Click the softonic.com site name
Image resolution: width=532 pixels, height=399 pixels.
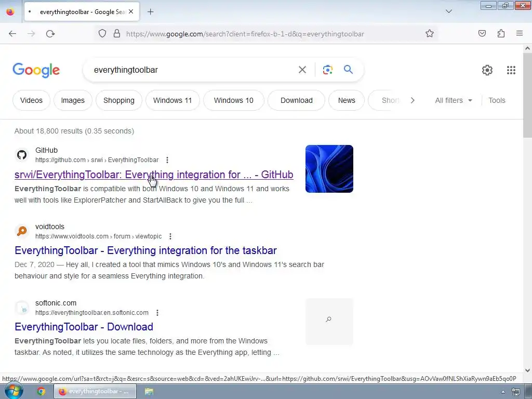(x=56, y=303)
